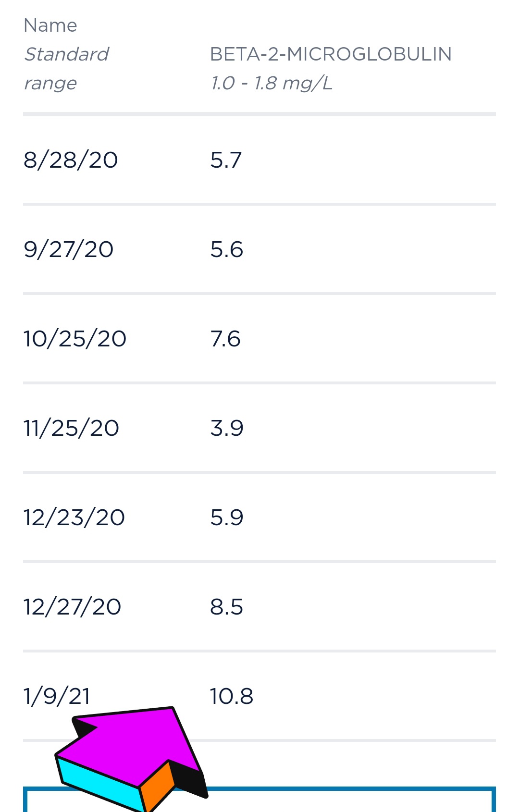Select the 10/25/20 date row
The image size is (519, 812).
click(75, 339)
